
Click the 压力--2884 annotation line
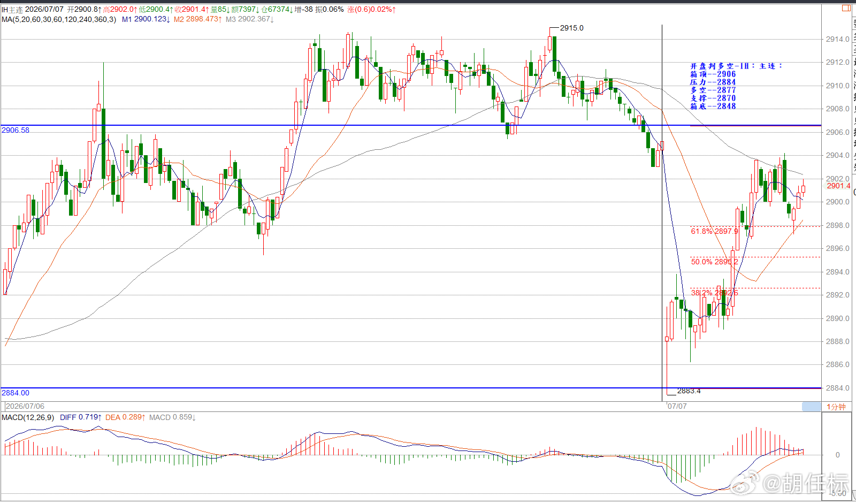tap(713, 82)
